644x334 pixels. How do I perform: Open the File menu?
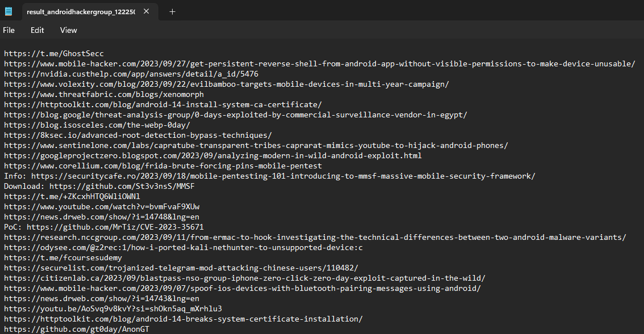(9, 30)
